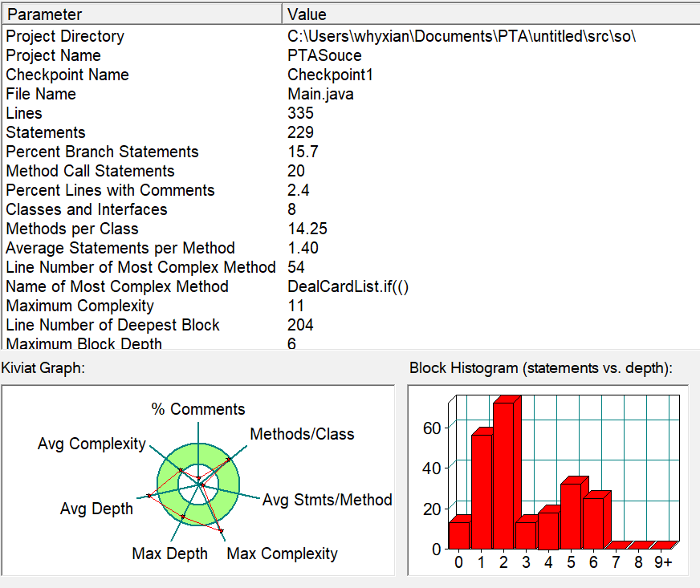Click Line Number of Deepest Block row

[350, 325]
